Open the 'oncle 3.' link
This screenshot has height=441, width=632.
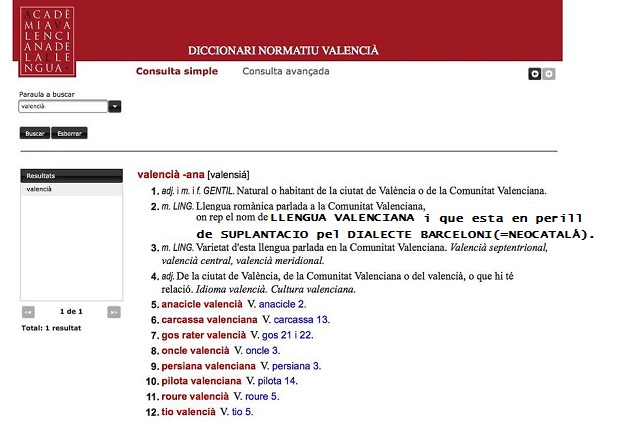coord(262,351)
